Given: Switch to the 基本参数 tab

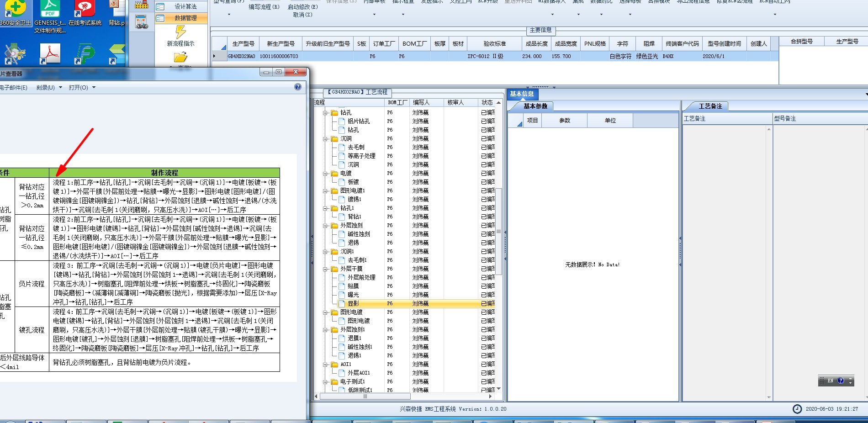Looking at the screenshot, I should pos(535,106).
